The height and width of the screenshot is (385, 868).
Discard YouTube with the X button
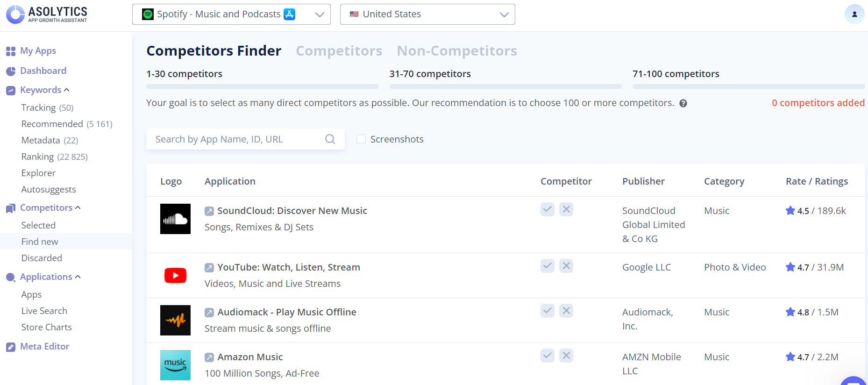click(566, 266)
